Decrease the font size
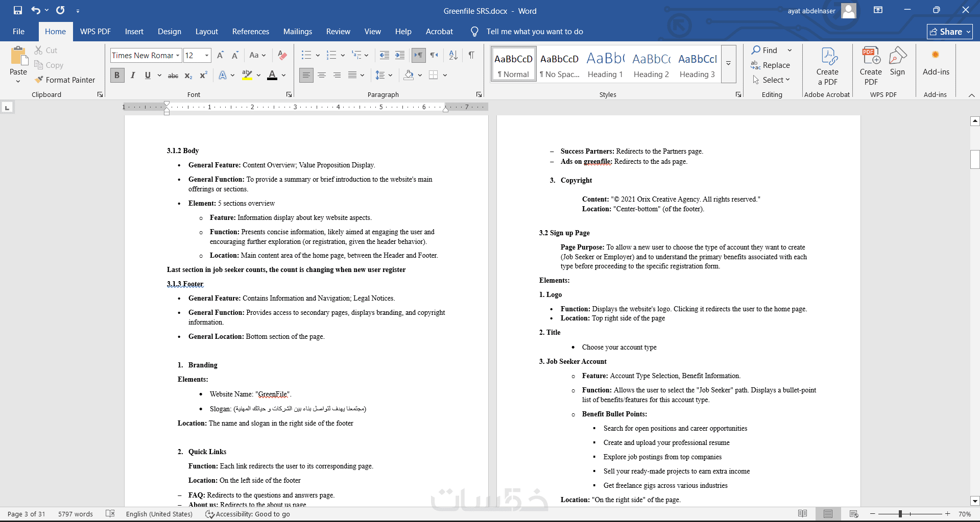Viewport: 980px width, 522px height. pyautogui.click(x=235, y=55)
